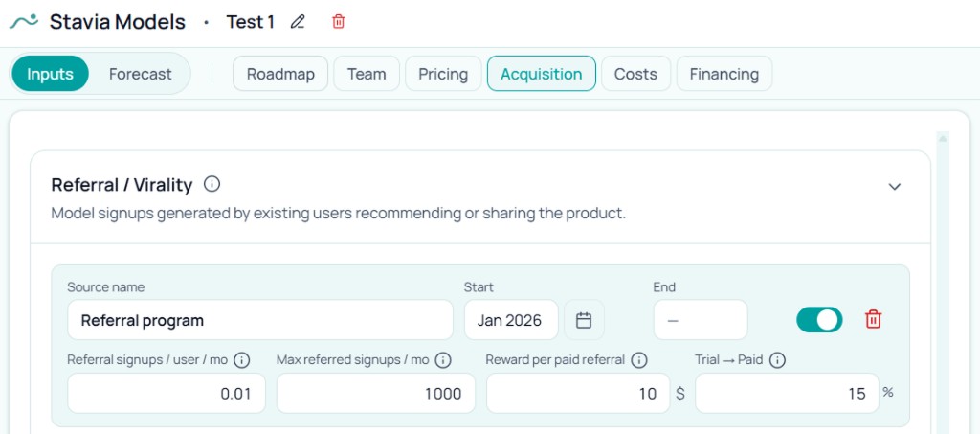Screen dimensions: 980x434
Task: Edit Trial to Paid percentage value 15
Action: (787, 394)
